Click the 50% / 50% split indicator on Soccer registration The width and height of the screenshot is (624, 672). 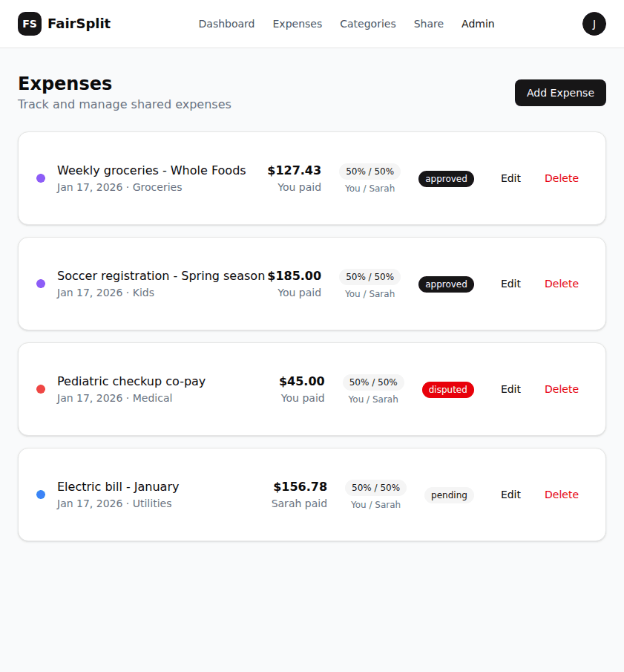pos(370,276)
